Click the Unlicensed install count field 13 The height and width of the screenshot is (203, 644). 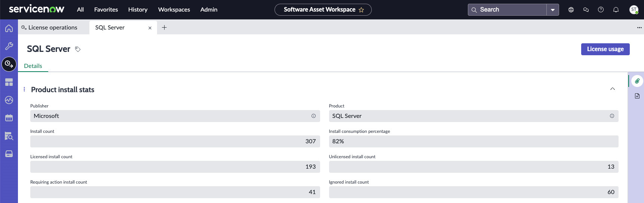(473, 167)
